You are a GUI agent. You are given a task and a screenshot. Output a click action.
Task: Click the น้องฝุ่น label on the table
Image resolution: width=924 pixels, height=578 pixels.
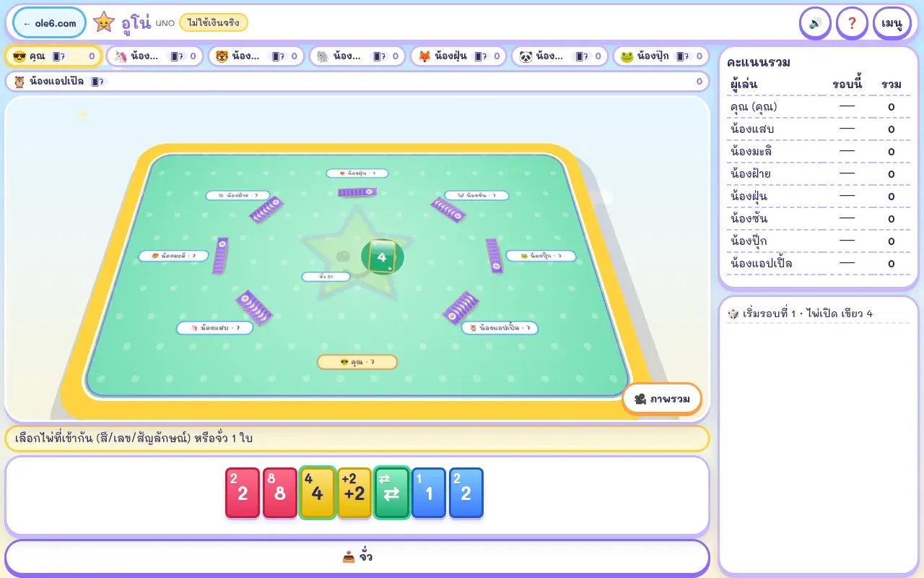(x=357, y=173)
